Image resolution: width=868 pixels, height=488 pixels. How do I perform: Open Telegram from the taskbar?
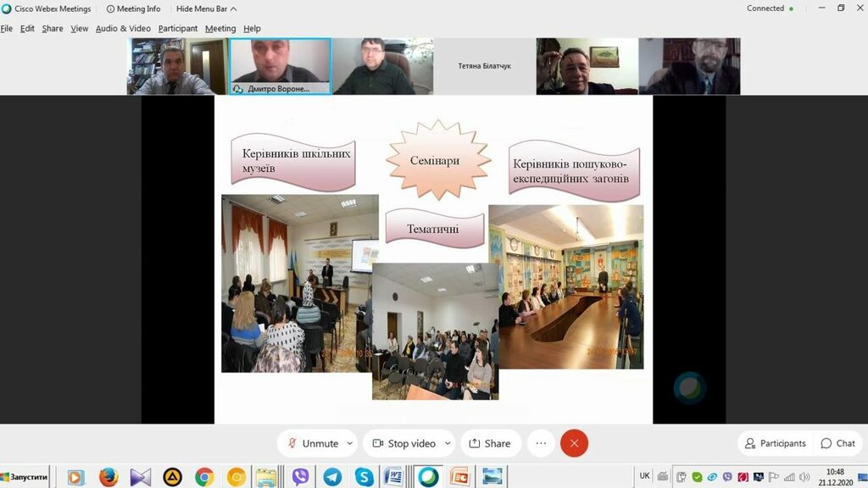point(332,477)
